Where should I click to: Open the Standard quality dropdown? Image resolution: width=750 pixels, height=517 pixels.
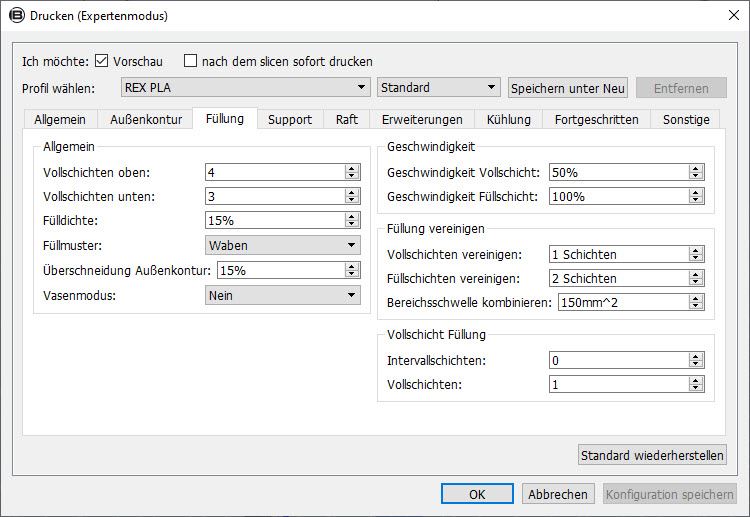click(439, 88)
